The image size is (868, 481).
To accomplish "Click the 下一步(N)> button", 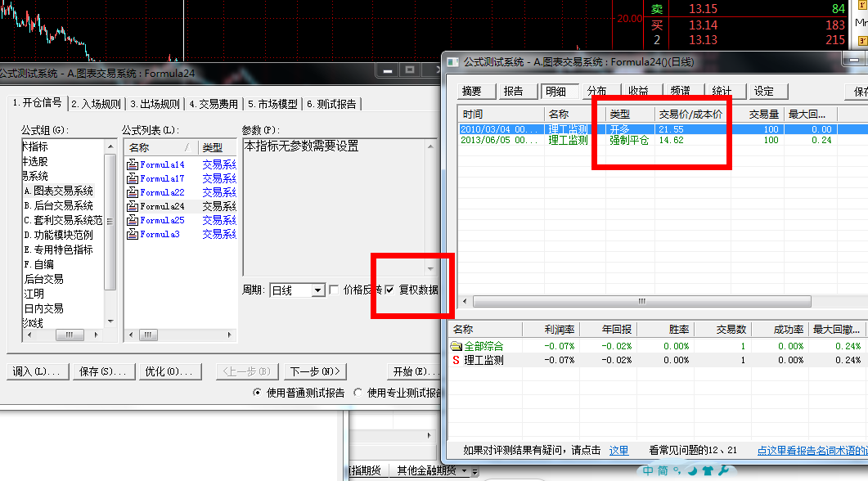I will [315, 371].
